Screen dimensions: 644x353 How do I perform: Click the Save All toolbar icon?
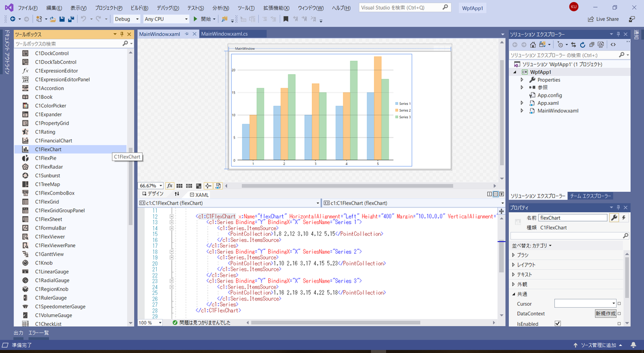click(71, 19)
